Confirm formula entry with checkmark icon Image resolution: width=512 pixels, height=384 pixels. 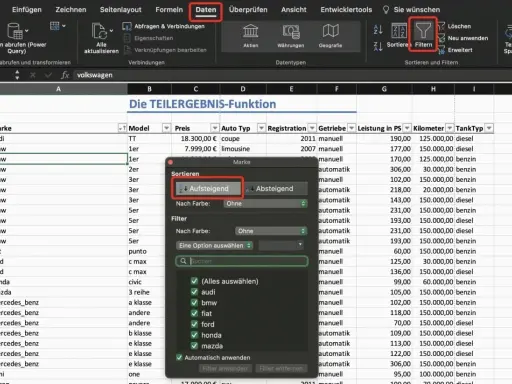[48, 75]
